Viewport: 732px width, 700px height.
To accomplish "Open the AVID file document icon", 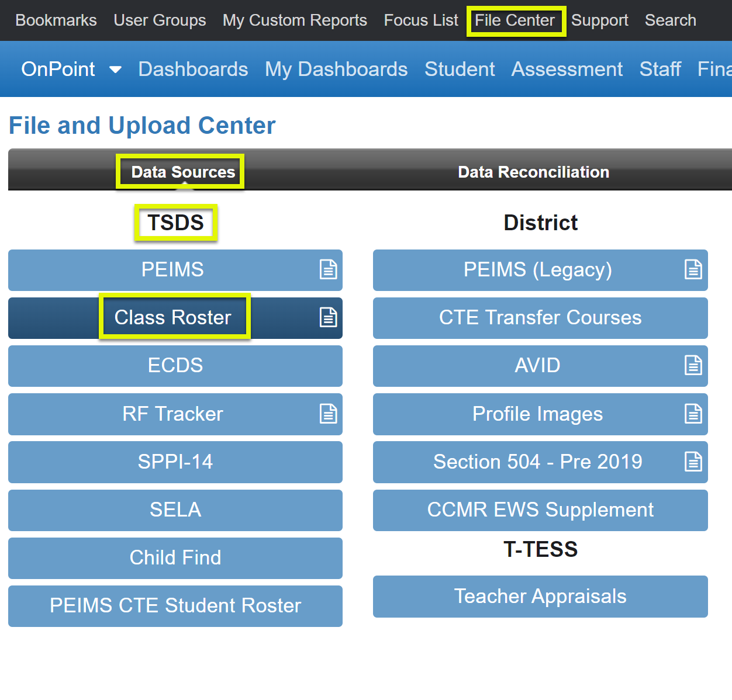I will (693, 366).
